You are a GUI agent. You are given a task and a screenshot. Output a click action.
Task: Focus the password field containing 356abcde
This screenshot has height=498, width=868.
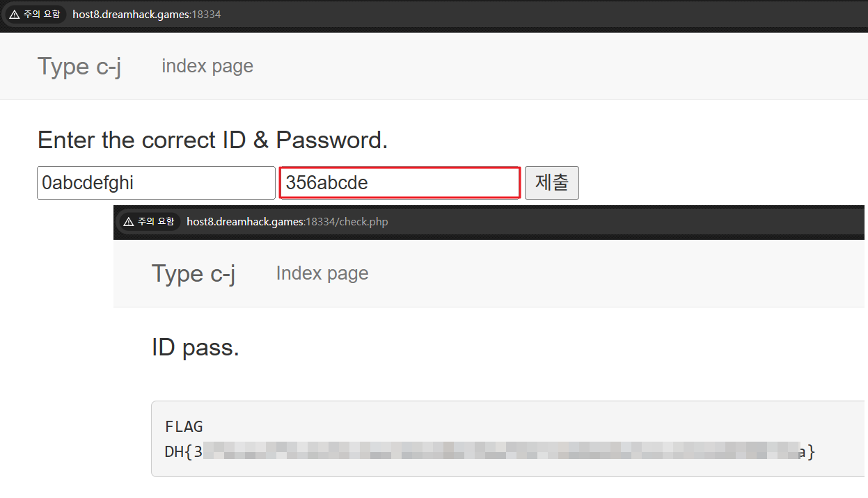400,183
